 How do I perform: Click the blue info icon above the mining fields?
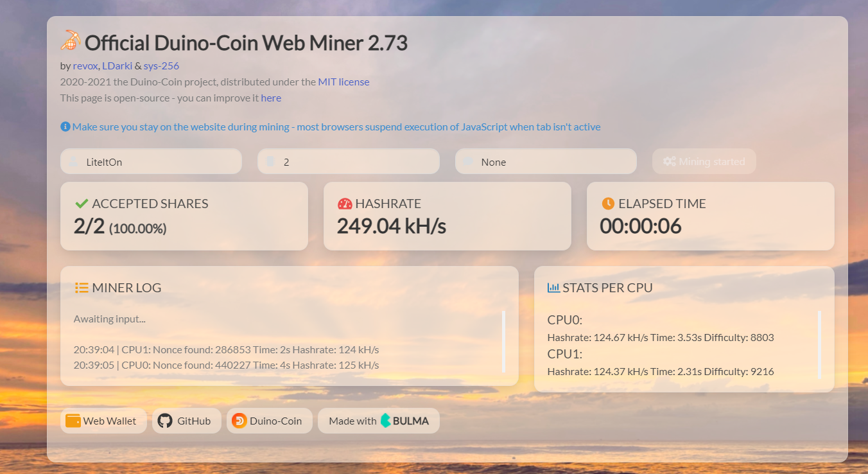coord(65,126)
